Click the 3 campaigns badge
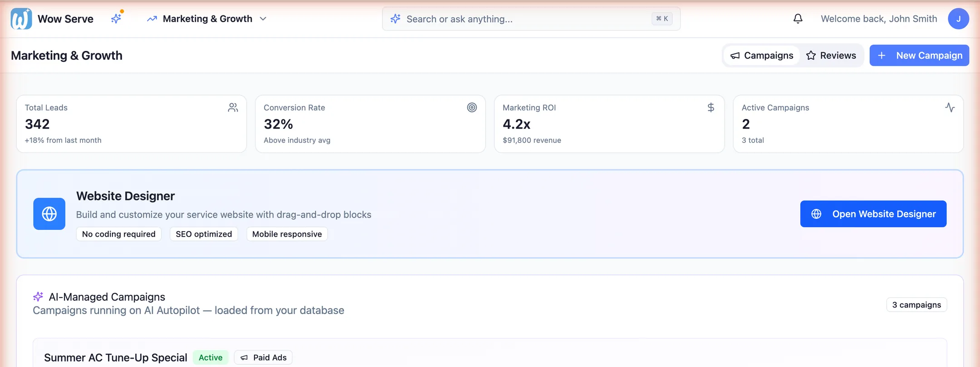Viewport: 980px width, 367px height. [916, 305]
